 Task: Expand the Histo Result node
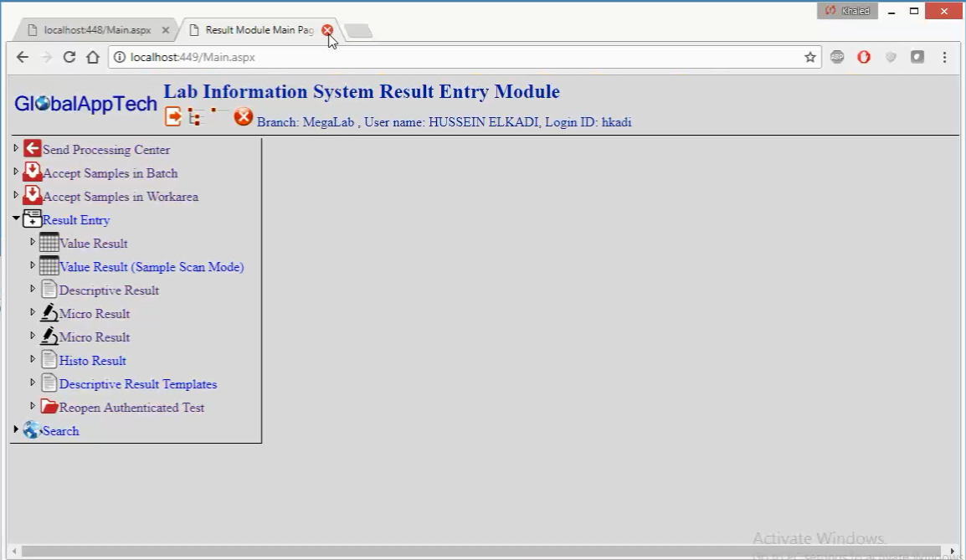pos(33,359)
